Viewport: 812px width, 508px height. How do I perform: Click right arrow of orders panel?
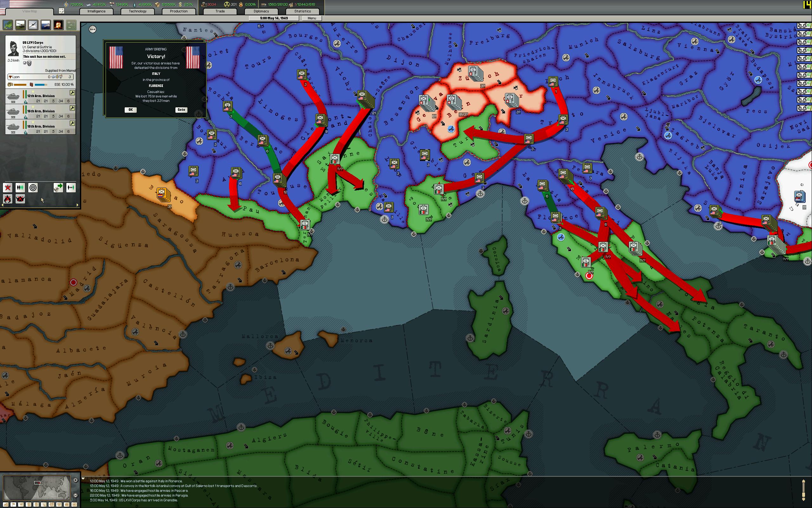[77, 205]
